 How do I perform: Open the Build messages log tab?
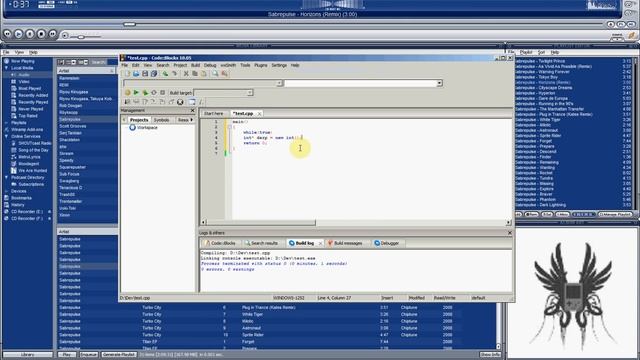345,243
